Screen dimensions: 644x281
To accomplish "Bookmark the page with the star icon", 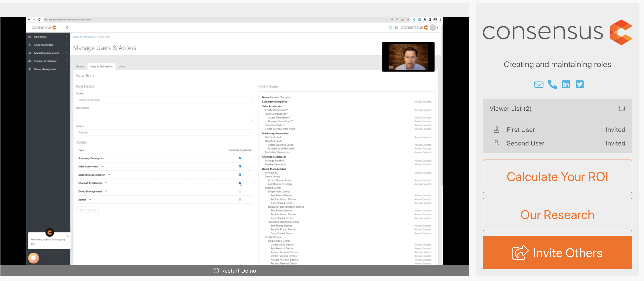I will pyautogui.click(x=408, y=19).
